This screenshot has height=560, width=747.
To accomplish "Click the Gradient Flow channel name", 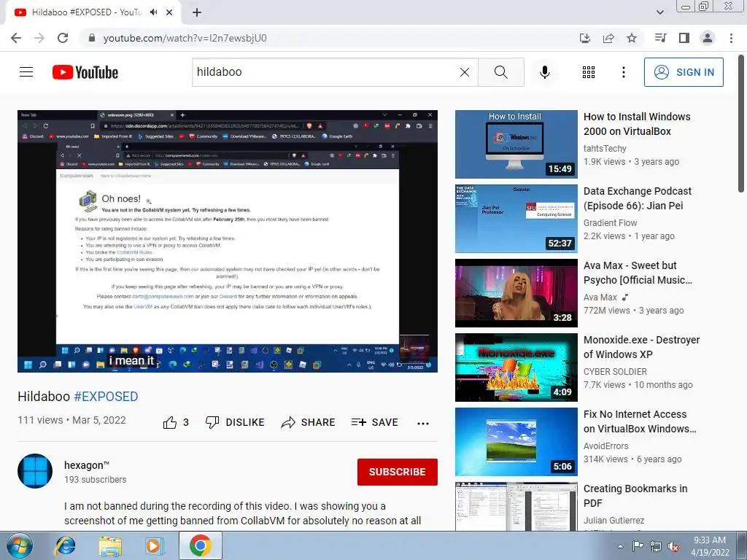I will click(x=610, y=222).
